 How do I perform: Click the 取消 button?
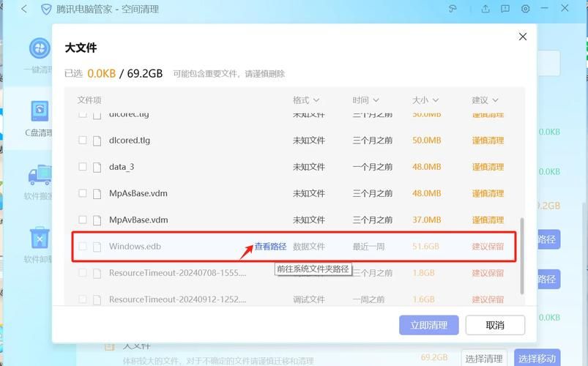coord(496,325)
